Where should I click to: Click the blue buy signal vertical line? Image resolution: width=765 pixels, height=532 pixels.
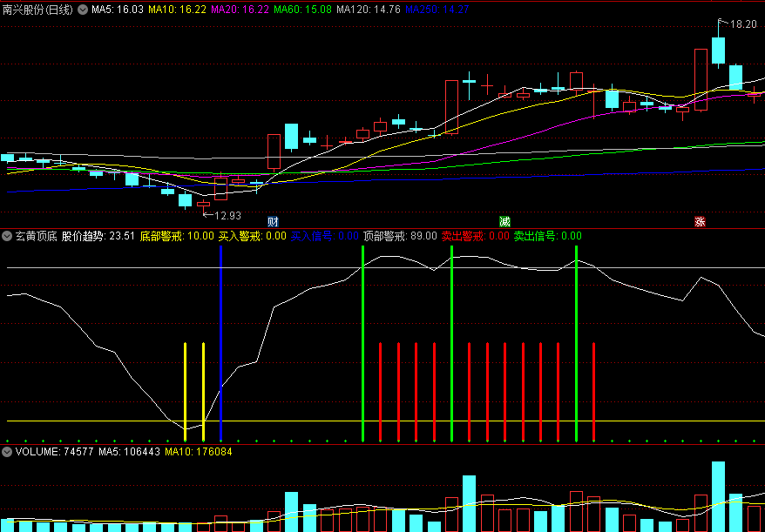click(x=221, y=343)
